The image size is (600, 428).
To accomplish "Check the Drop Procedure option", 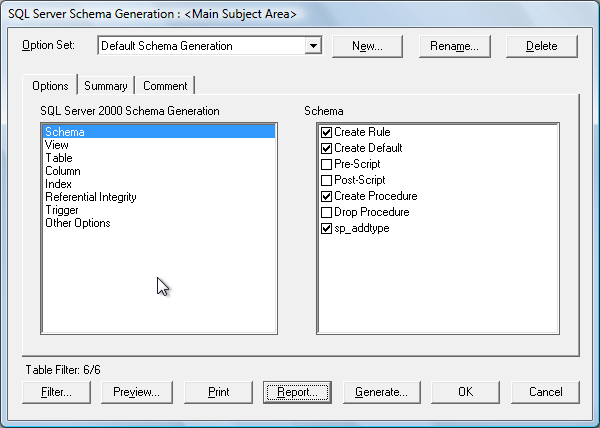I will coord(326,212).
